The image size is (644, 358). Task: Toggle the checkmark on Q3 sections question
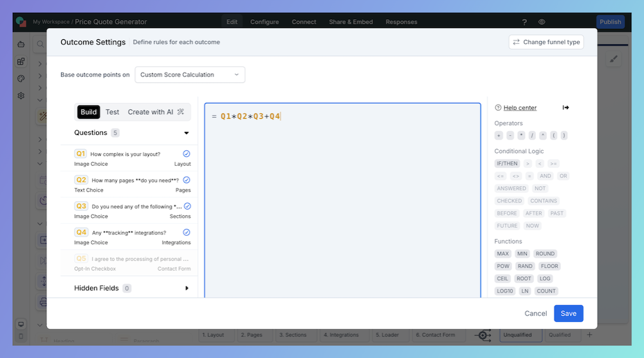pyautogui.click(x=187, y=206)
